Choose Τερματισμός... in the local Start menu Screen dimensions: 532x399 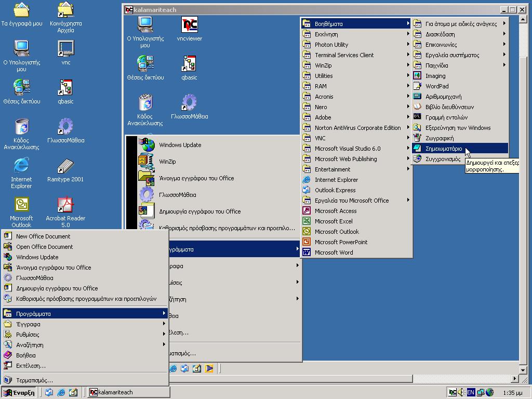click(85, 380)
